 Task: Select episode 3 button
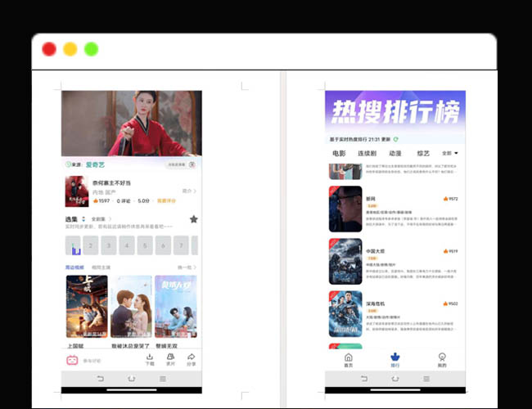tap(109, 245)
